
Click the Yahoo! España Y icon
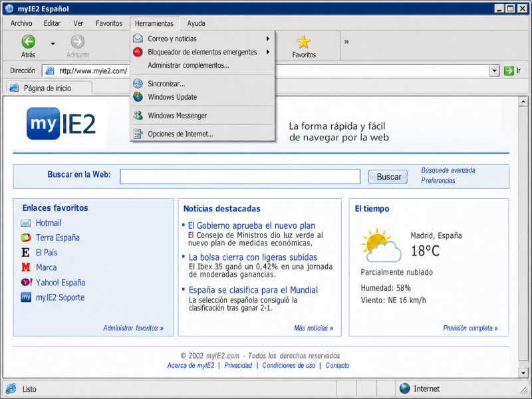[x=27, y=282]
